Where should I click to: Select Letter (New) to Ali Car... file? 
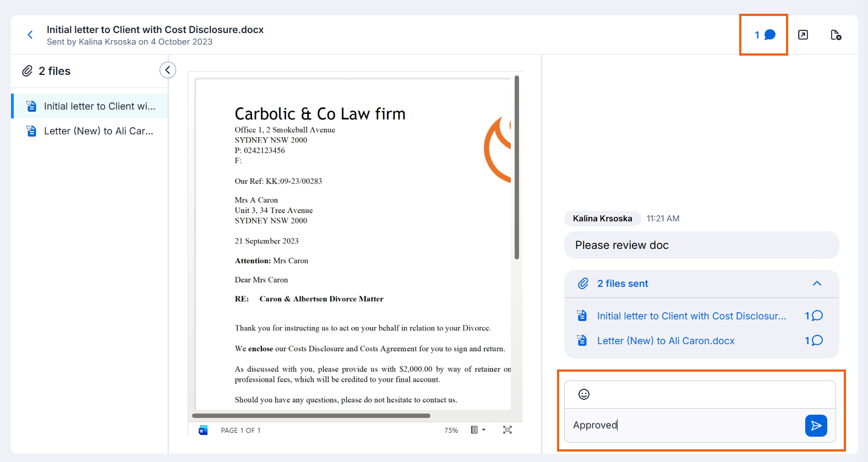click(x=90, y=131)
